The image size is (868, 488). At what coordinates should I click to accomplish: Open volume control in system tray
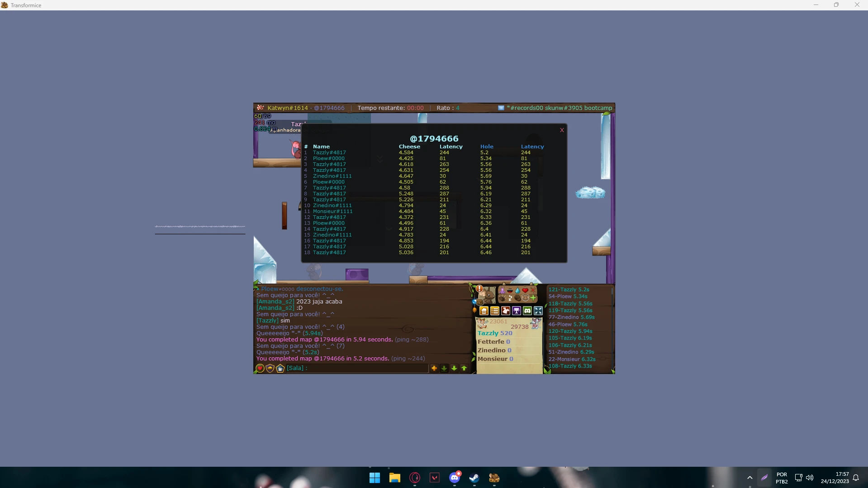pos(810,478)
